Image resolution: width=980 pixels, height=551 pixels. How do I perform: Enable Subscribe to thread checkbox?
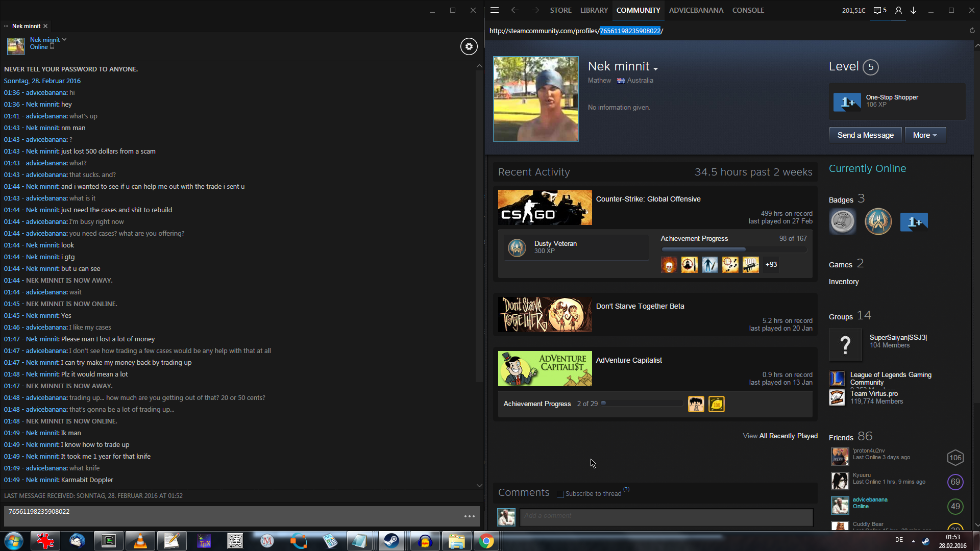560,494
